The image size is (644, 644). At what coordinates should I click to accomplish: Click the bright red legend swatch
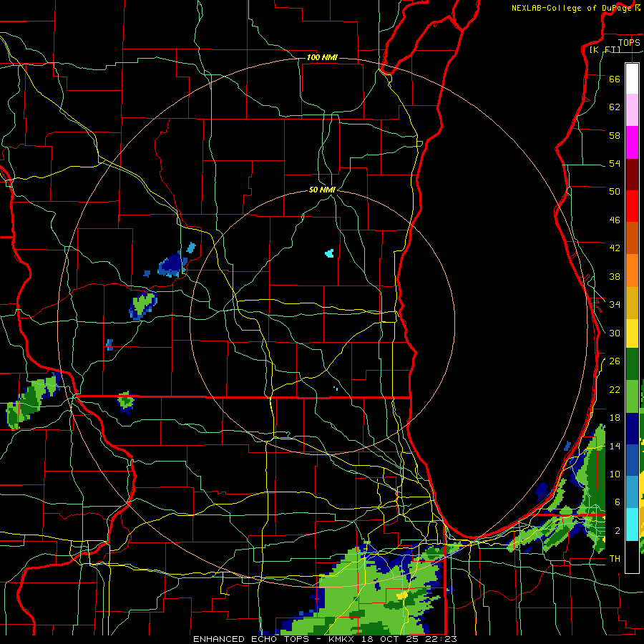(632, 206)
